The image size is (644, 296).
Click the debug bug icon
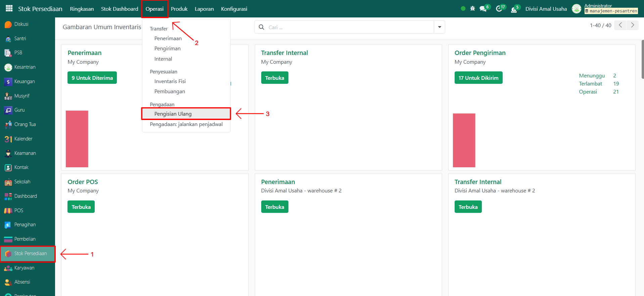(x=472, y=9)
